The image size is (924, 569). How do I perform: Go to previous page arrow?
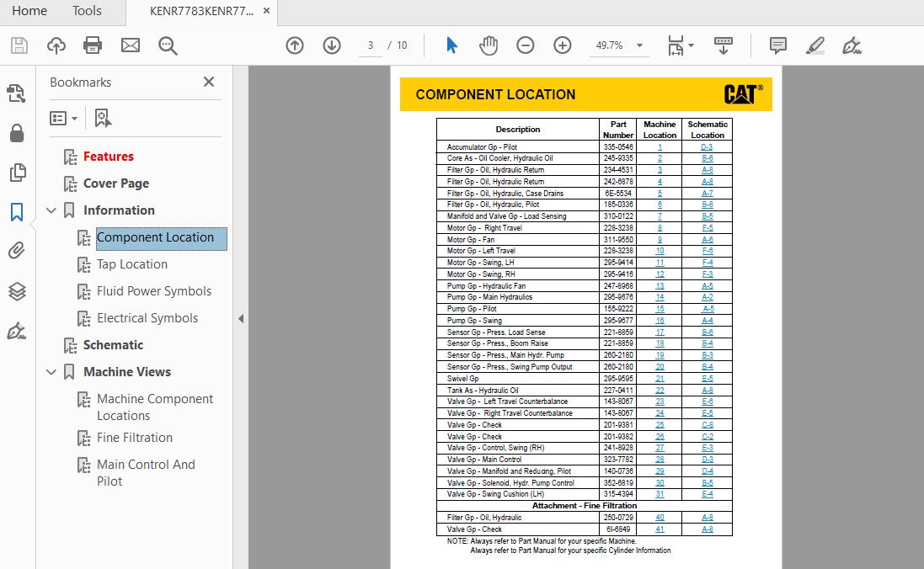(x=295, y=45)
